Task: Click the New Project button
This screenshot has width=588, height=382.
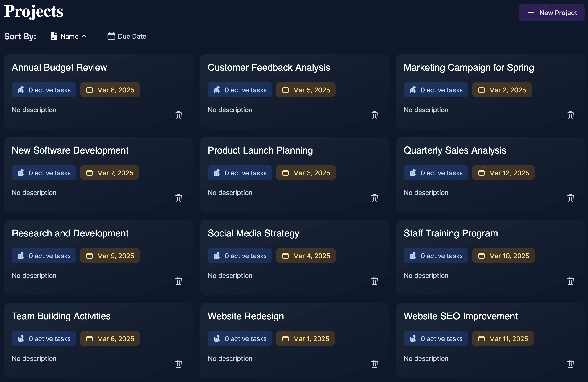Action: 551,12
